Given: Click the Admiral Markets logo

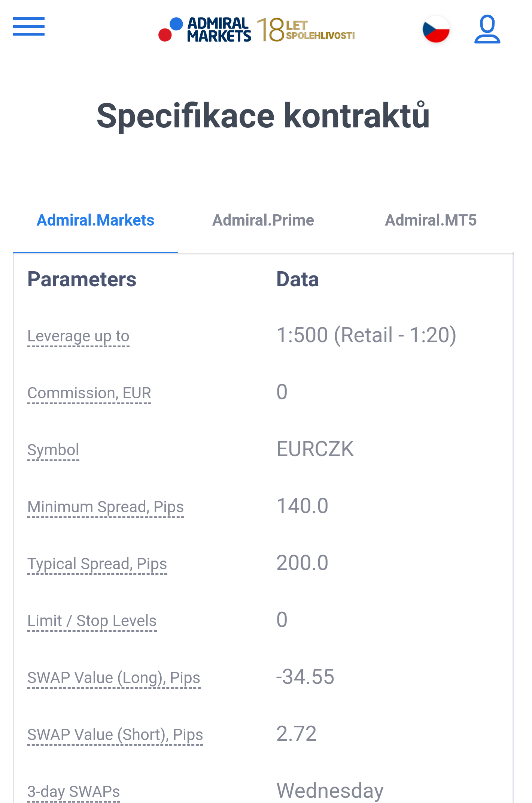Looking at the screenshot, I should 204,30.
